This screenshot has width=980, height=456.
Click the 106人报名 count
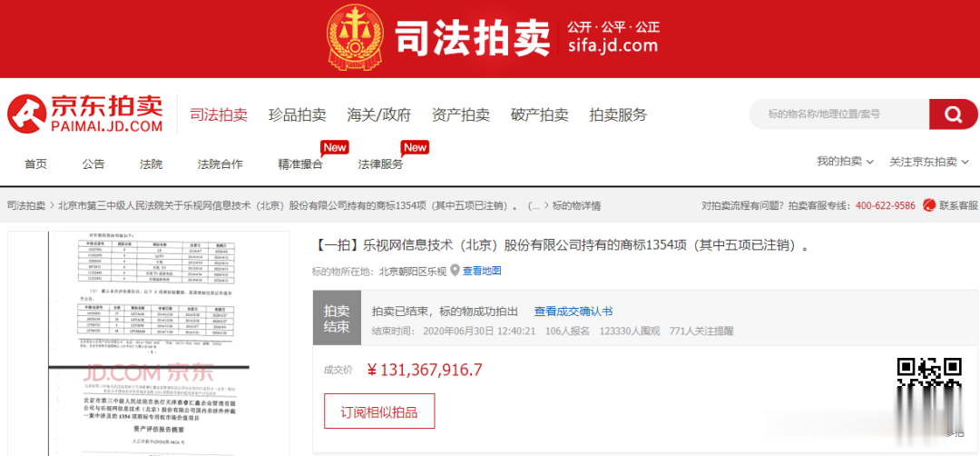[567, 331]
